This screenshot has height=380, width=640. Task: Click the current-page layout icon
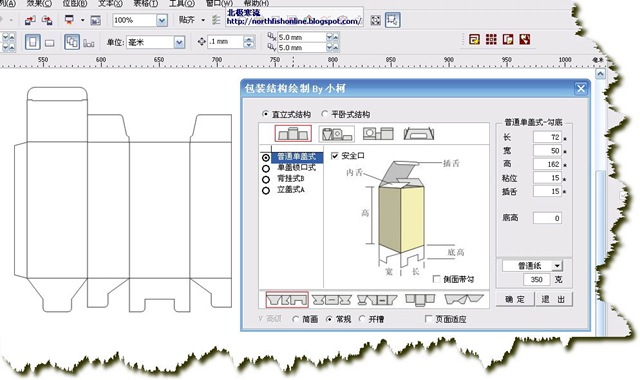tap(89, 43)
